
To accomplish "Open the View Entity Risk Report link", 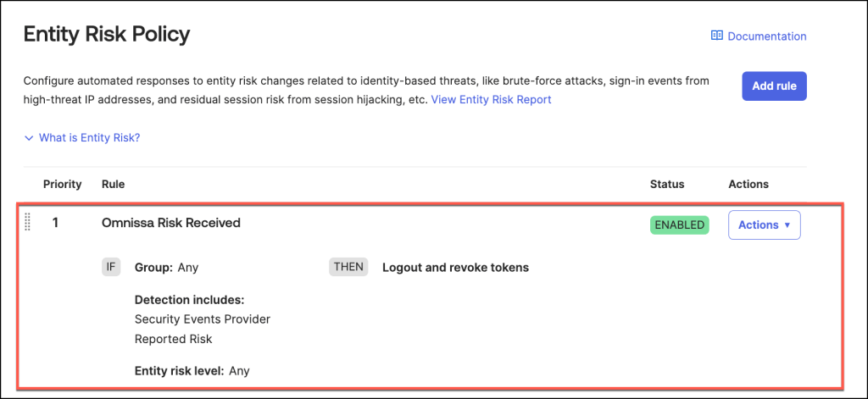I will [491, 100].
